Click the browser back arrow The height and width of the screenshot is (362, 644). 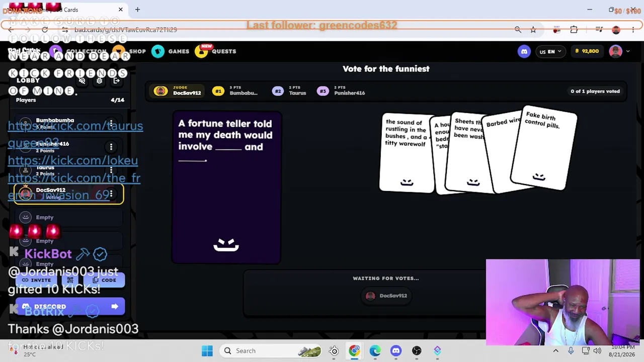click(x=11, y=30)
